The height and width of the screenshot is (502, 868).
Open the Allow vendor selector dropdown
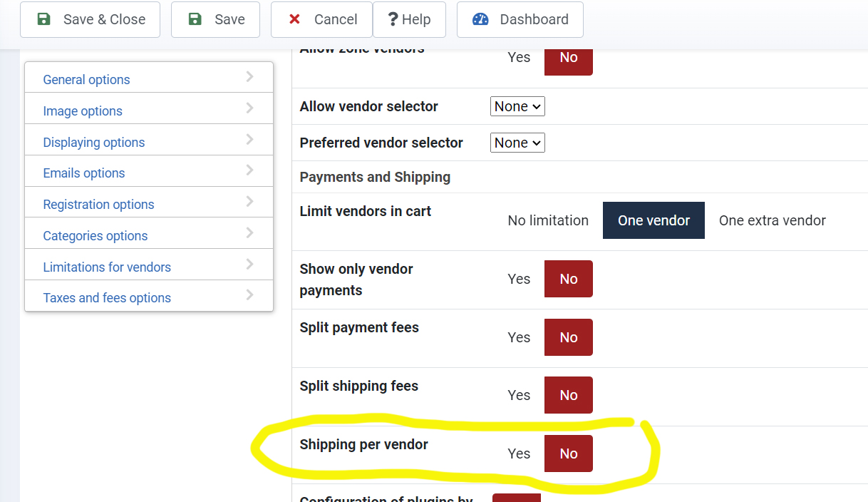coord(517,106)
